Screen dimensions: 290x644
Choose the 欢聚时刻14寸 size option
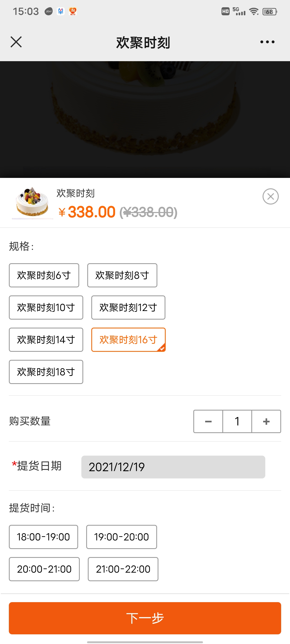tap(46, 340)
